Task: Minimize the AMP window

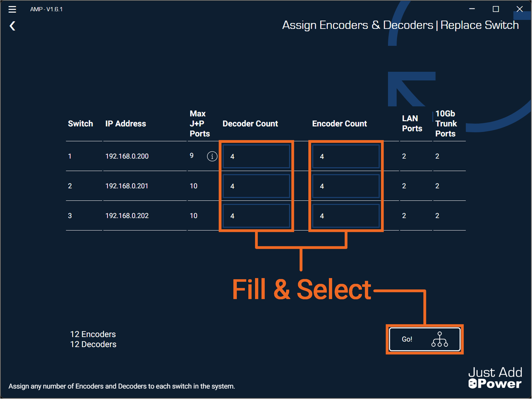Action: pyautogui.click(x=472, y=9)
